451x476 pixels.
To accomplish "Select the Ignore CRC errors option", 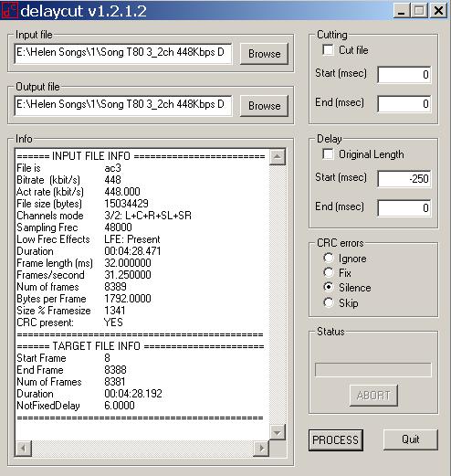I will 329,259.
